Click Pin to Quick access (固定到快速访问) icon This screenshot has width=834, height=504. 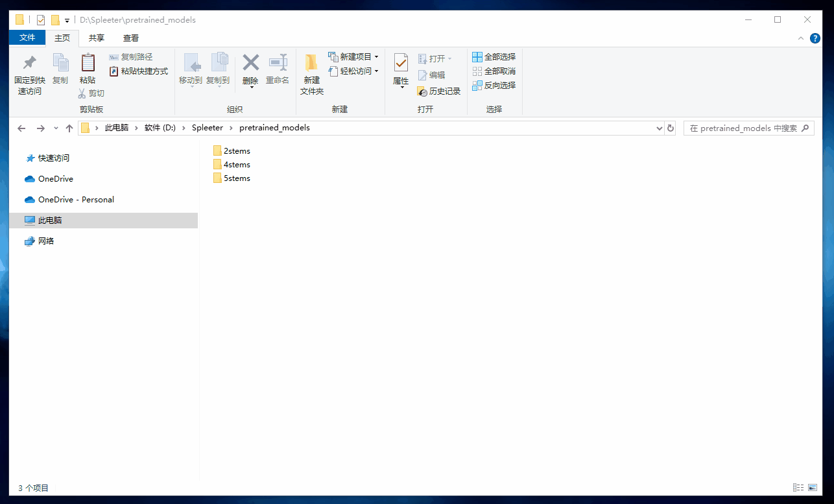30,62
